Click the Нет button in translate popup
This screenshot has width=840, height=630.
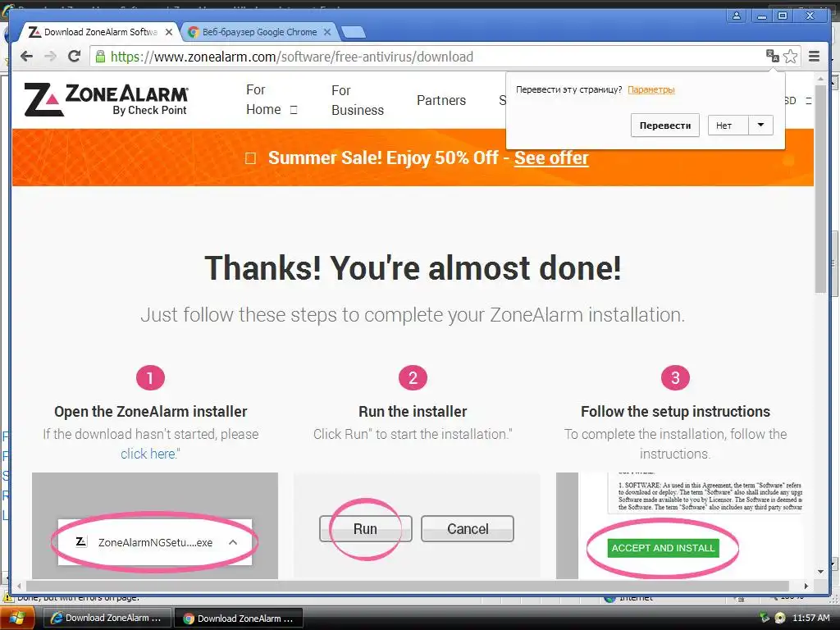[x=728, y=126]
